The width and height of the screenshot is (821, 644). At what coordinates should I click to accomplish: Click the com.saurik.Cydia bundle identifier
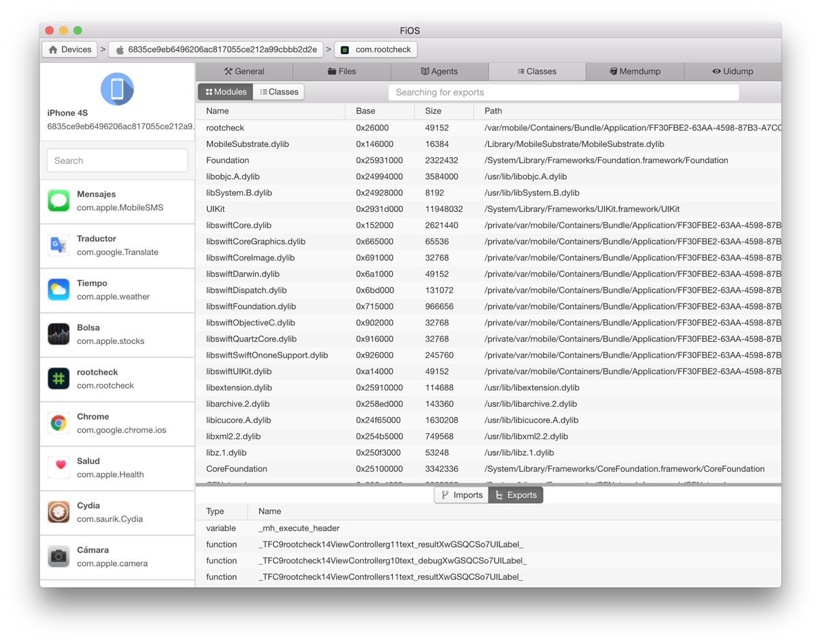pos(110,519)
